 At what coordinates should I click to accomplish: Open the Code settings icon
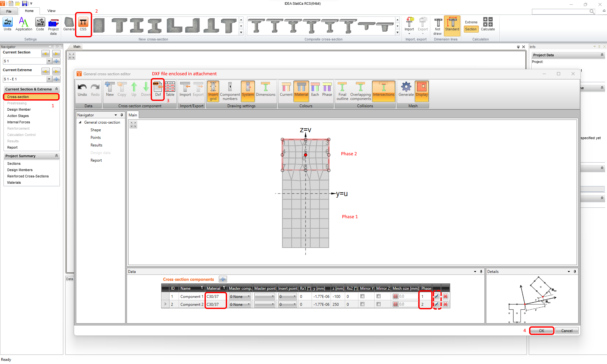(40, 24)
